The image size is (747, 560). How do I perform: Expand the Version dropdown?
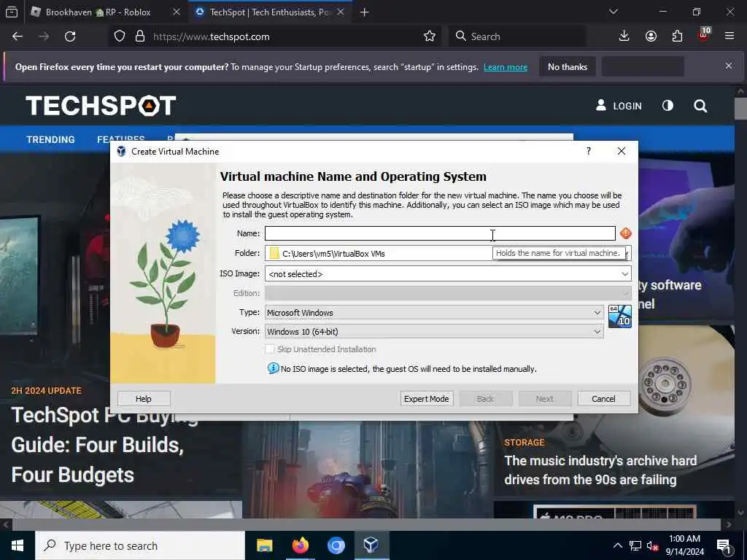(x=597, y=332)
